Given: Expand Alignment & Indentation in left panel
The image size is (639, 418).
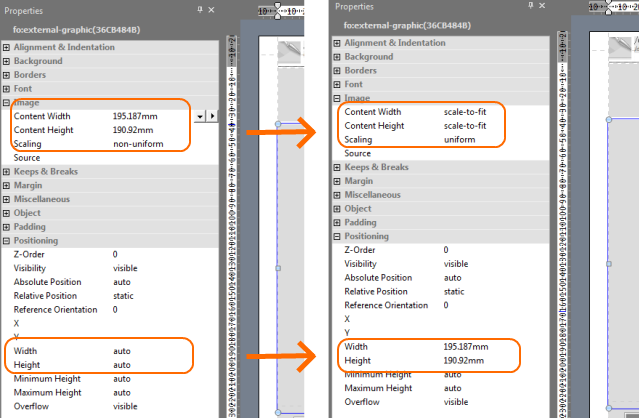Looking at the screenshot, I should coord(6,46).
